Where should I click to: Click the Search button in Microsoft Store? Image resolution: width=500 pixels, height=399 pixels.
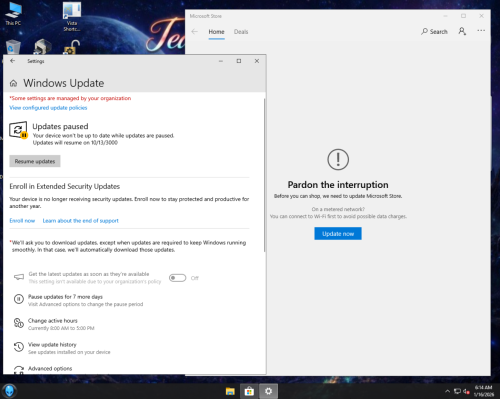(x=434, y=32)
